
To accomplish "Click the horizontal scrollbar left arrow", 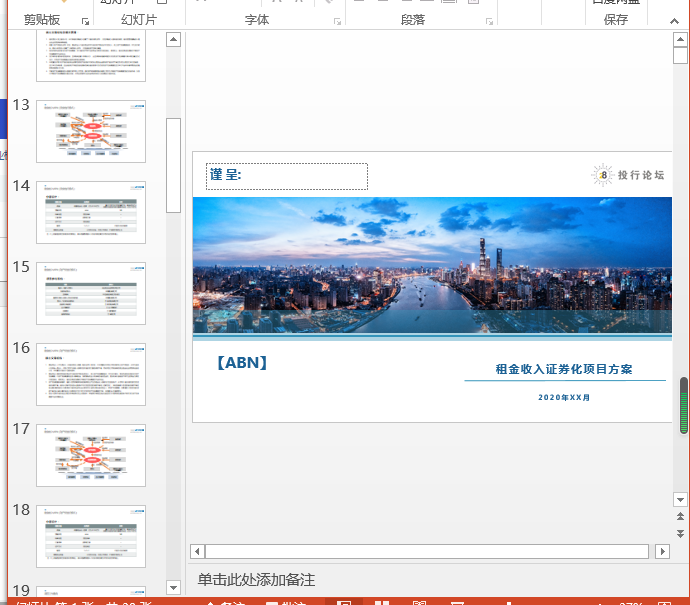I will point(197,551).
